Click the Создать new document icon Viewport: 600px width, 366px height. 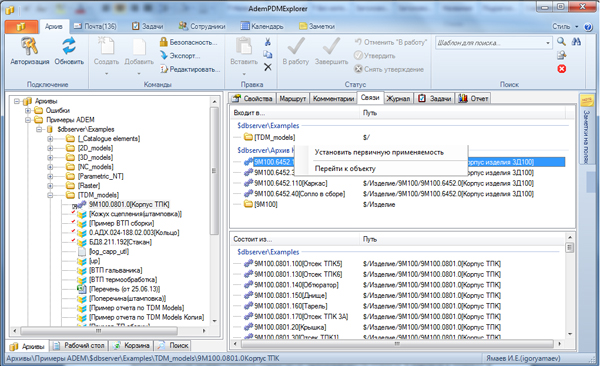[x=106, y=46]
